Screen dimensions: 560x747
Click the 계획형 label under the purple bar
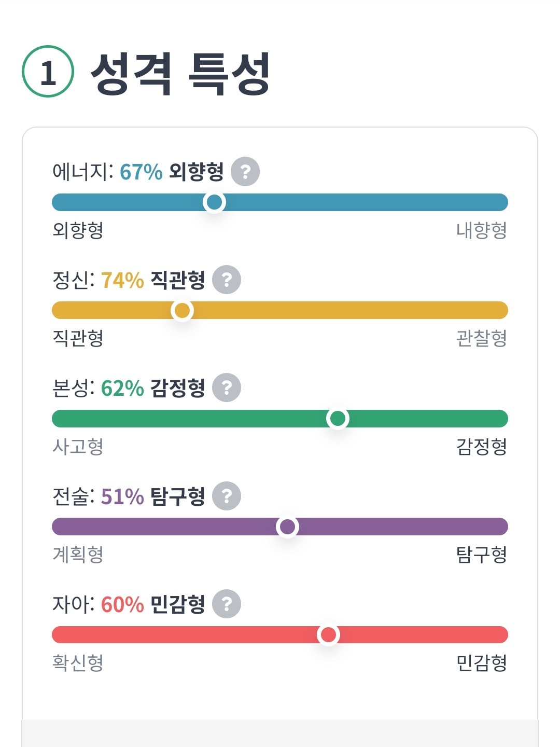pyautogui.click(x=78, y=555)
